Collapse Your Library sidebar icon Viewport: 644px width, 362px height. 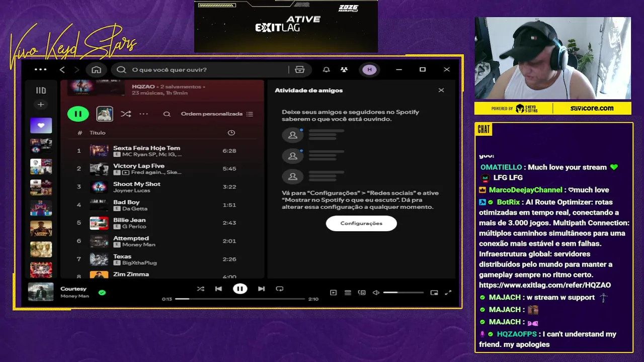(x=41, y=90)
